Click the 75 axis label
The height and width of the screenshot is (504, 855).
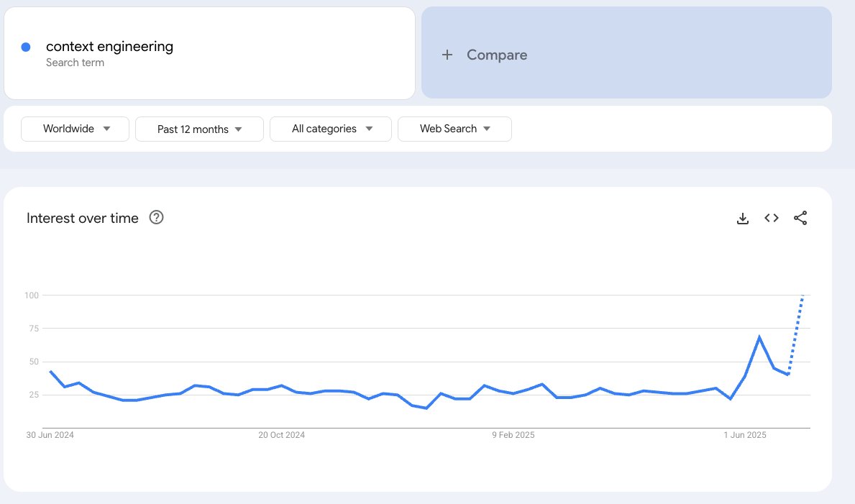[x=34, y=329]
